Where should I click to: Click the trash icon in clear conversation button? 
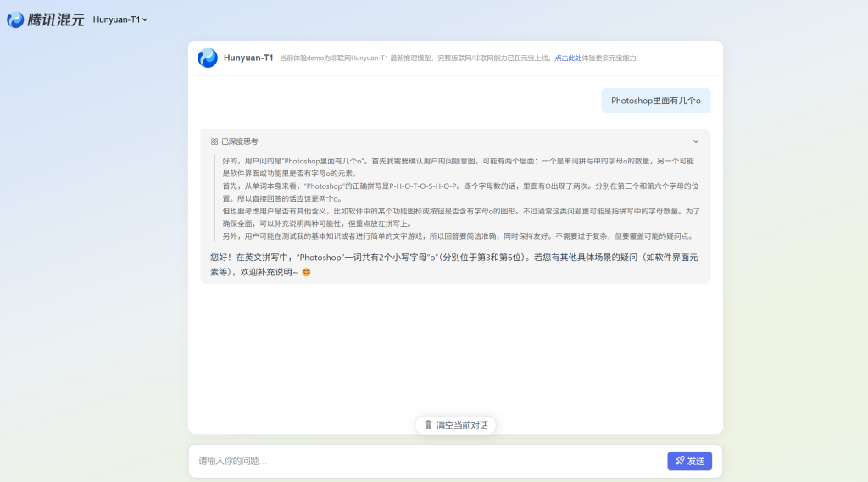point(428,425)
